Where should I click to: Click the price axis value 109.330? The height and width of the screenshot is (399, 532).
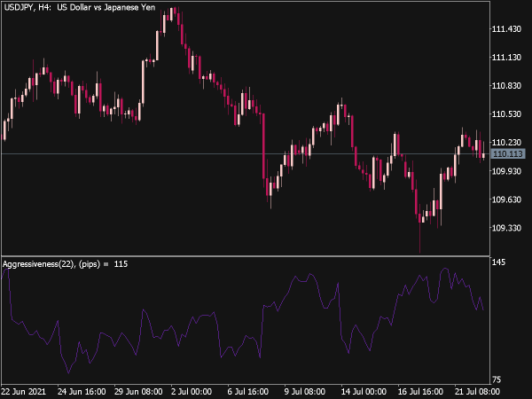click(506, 228)
